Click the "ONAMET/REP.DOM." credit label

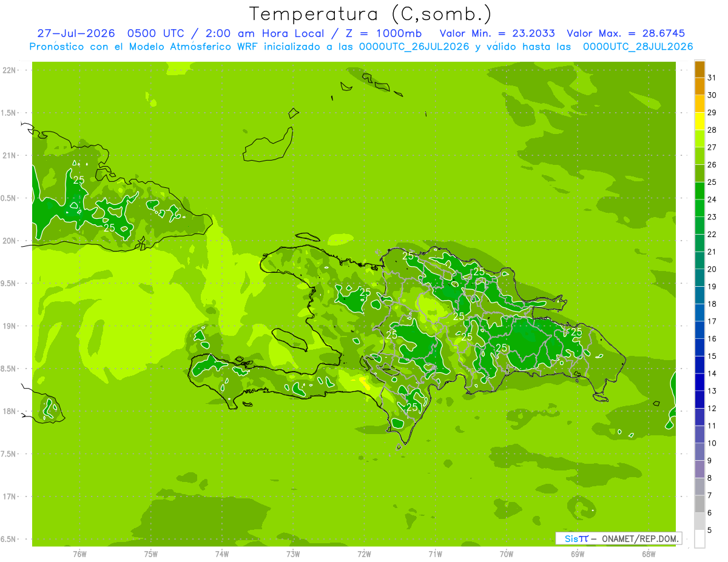coord(640,538)
